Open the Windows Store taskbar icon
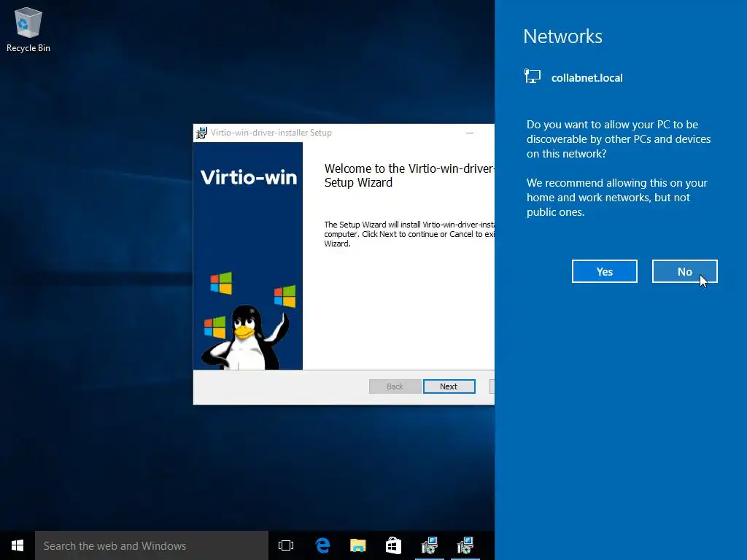 pos(393,545)
